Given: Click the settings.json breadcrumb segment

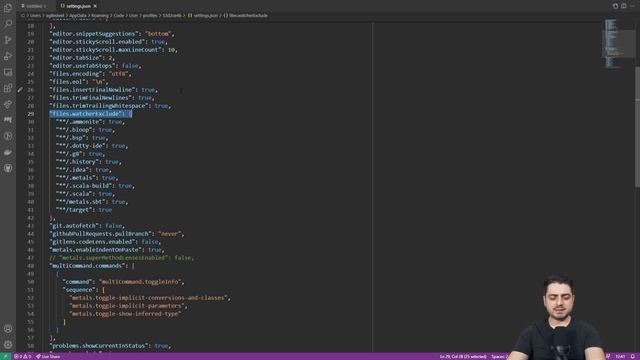Looking at the screenshot, I should pyautogui.click(x=202, y=16).
